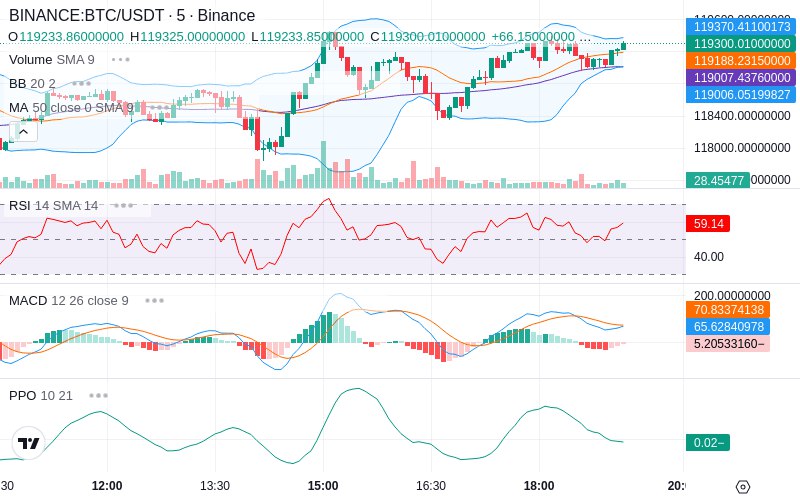The width and height of the screenshot is (800, 500).
Task: Open more options for MA indicator
Action: click(158, 107)
